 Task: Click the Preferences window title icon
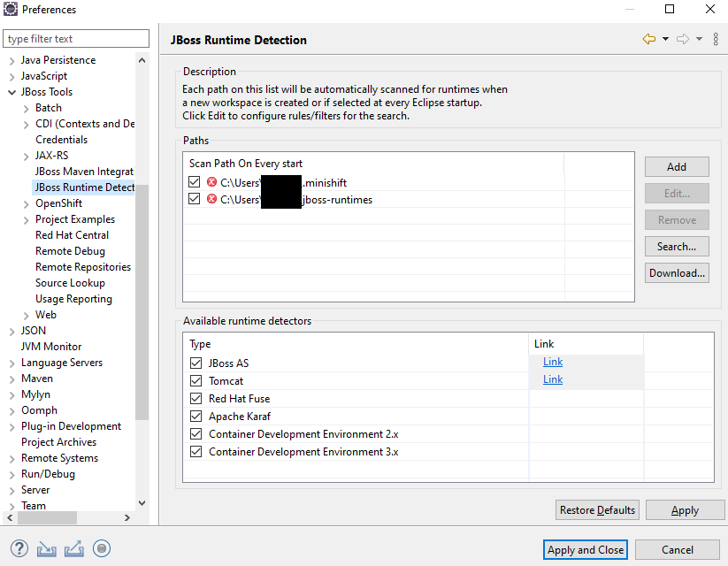[x=11, y=9]
